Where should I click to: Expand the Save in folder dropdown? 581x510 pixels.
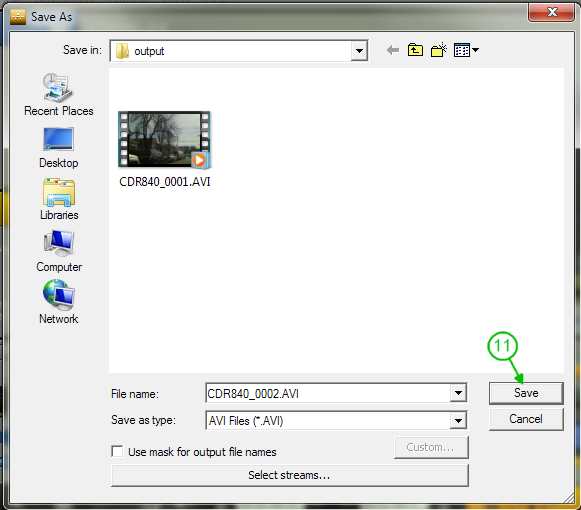(359, 50)
